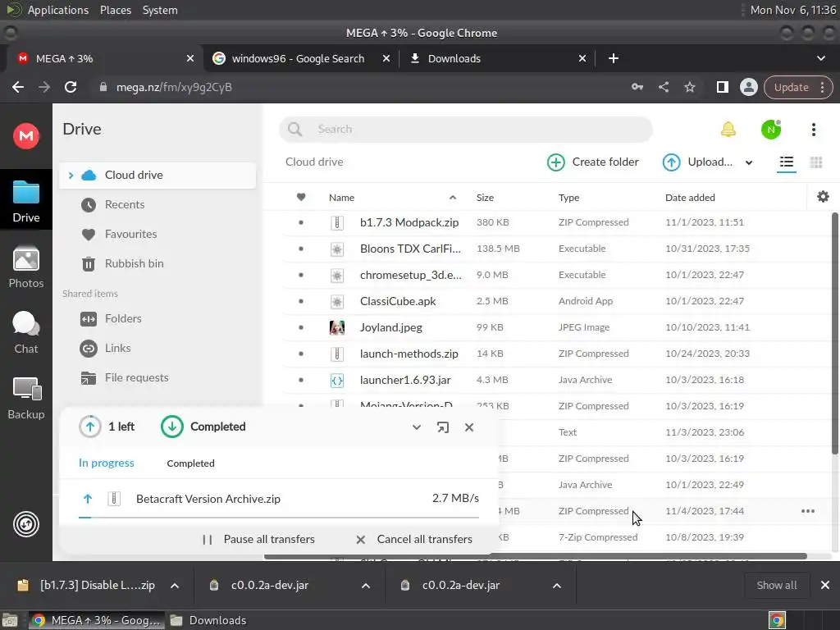Sort by the favourites heart column
Viewport: 840px width, 630px height.
(301, 197)
